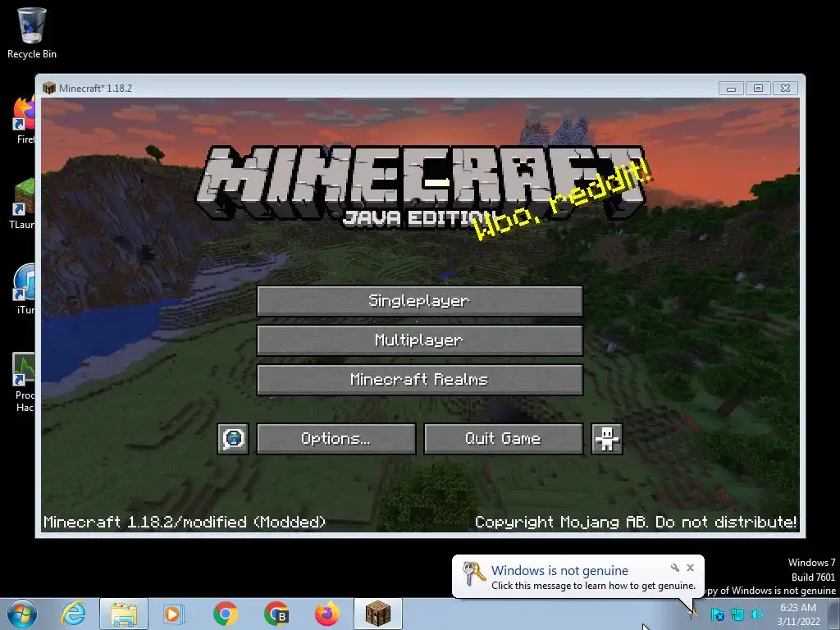Click the Minecraft window title bar icon
Image resolution: width=840 pixels, height=630 pixels.
pos(49,88)
